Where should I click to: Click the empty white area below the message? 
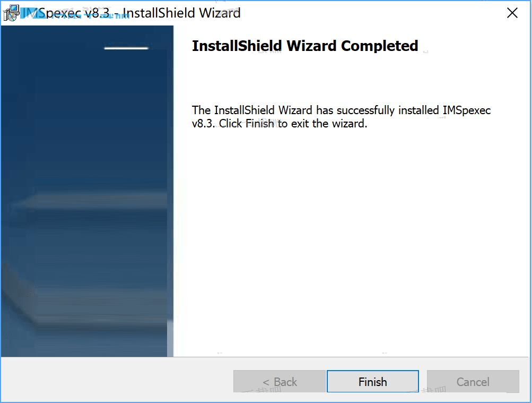350,239
